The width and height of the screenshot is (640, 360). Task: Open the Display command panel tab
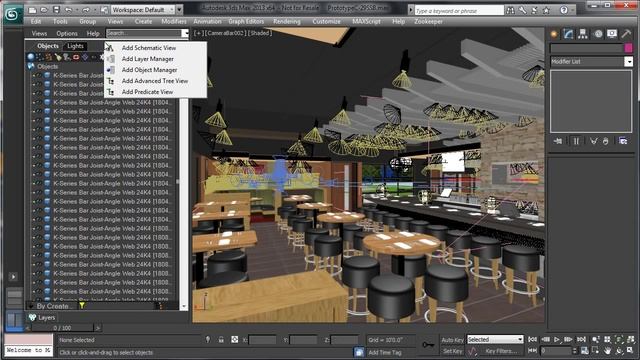(612, 34)
